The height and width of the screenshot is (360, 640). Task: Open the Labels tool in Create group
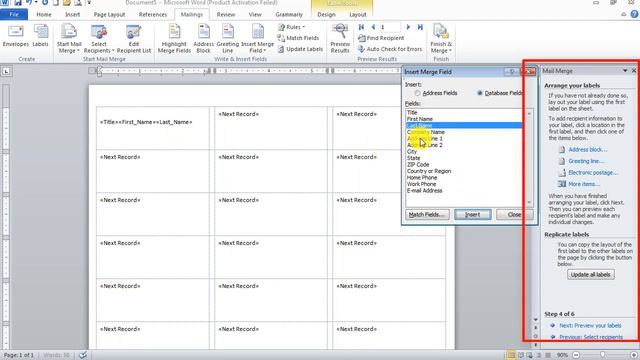40,36
